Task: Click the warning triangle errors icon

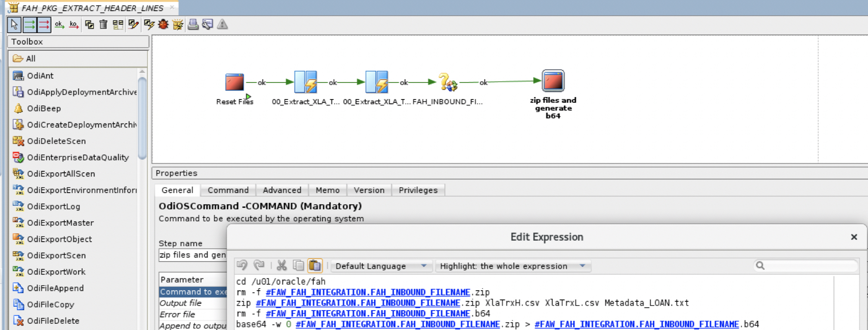Action: click(222, 24)
